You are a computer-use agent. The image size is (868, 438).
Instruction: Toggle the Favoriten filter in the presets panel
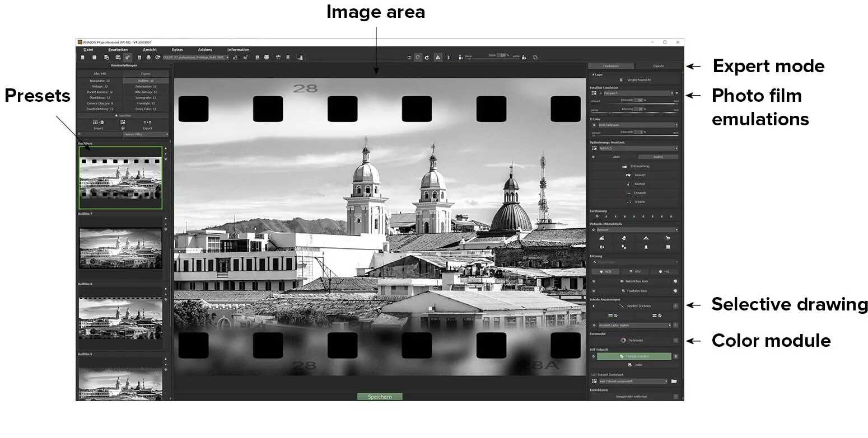click(x=123, y=115)
